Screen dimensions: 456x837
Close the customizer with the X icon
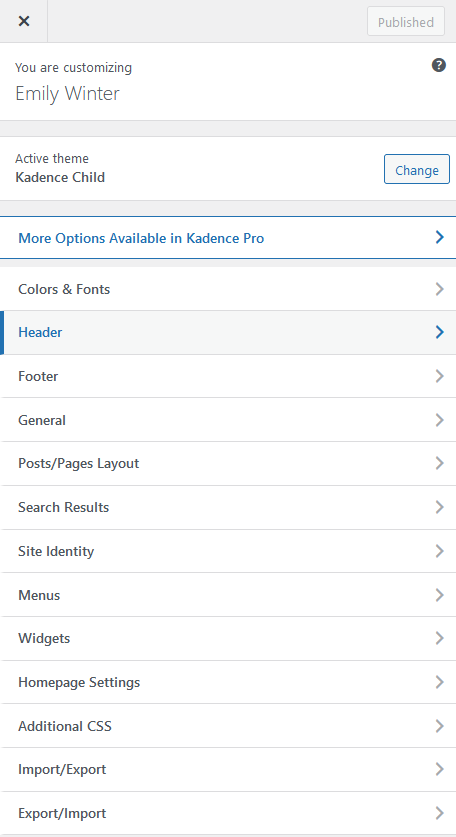coord(23,21)
